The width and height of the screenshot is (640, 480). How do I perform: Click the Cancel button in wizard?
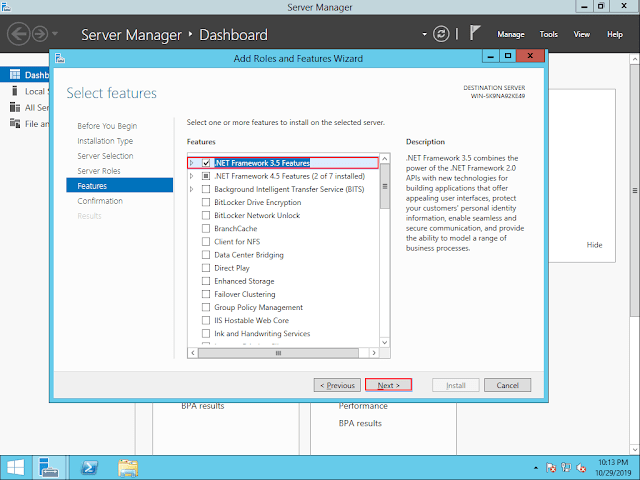[507, 385]
